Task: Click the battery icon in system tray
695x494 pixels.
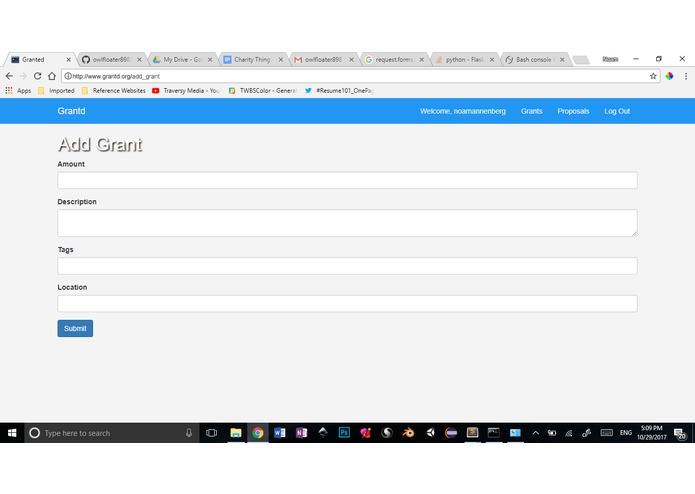Action: [552, 433]
